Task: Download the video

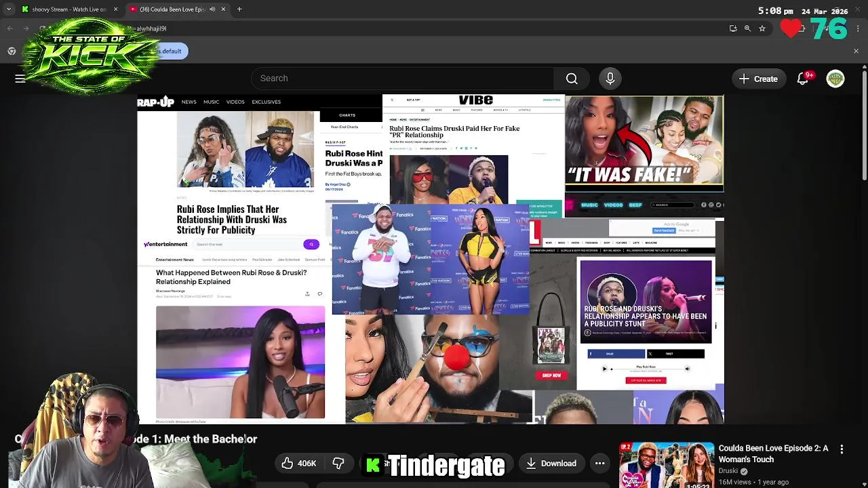Action: tap(551, 464)
